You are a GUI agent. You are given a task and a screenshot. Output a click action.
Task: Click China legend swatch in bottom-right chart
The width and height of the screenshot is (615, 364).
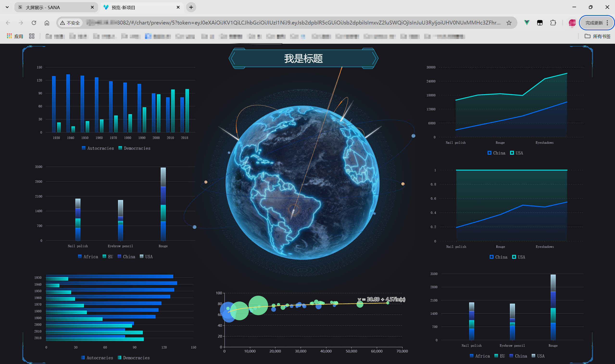pyautogui.click(x=511, y=356)
